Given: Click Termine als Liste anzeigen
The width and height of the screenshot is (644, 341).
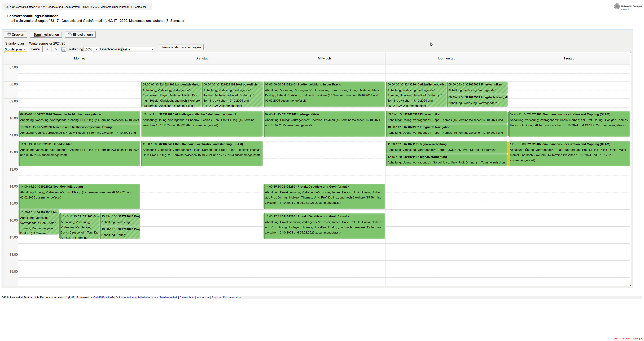Looking at the screenshot, I should point(181,47).
